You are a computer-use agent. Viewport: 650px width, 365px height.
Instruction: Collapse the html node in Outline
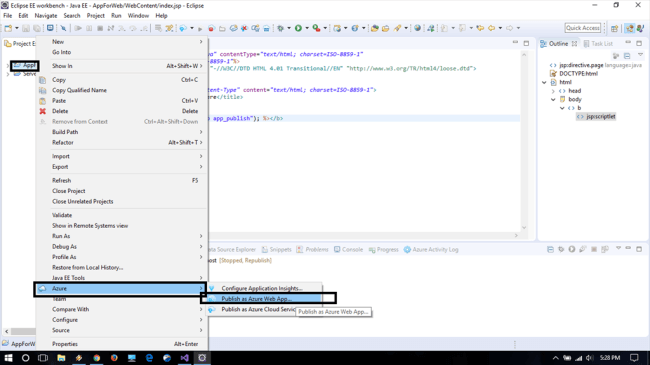pyautogui.click(x=544, y=83)
